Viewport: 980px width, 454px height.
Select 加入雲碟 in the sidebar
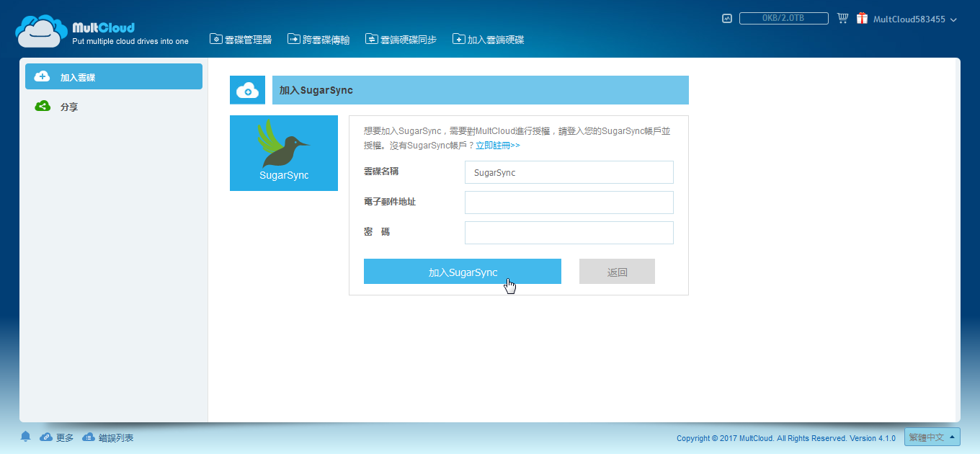coord(114,76)
